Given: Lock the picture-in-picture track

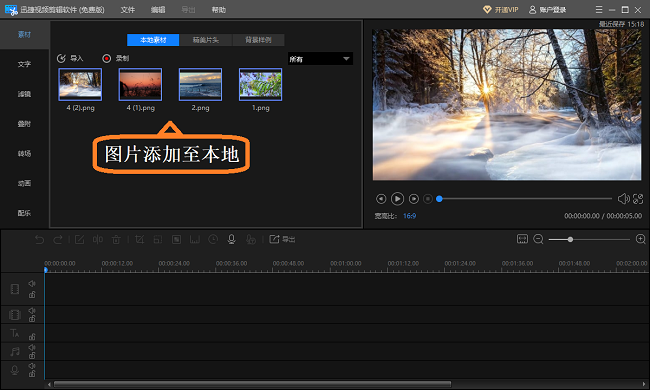Looking at the screenshot, I should (32, 318).
